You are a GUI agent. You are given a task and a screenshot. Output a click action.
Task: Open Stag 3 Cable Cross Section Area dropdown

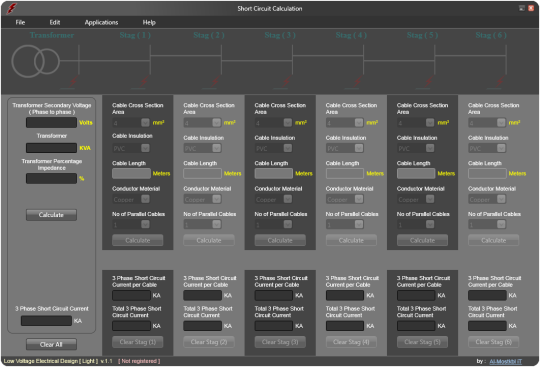273,123
